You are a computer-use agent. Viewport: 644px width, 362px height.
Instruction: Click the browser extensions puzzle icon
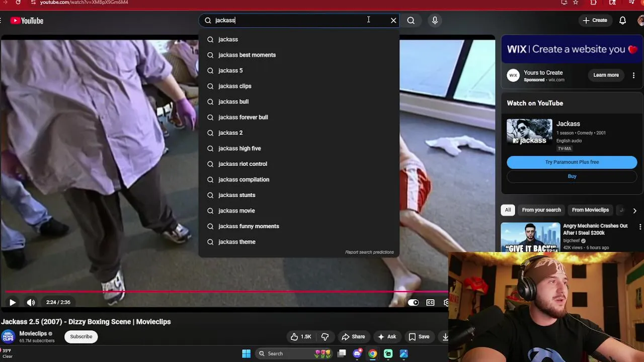pyautogui.click(x=594, y=3)
